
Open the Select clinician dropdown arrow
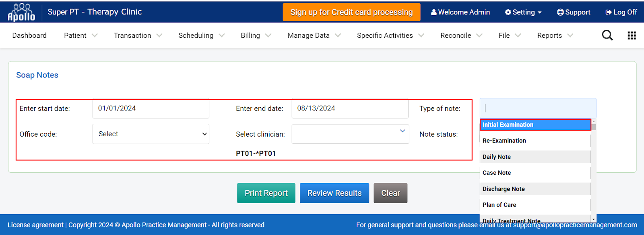(402, 131)
